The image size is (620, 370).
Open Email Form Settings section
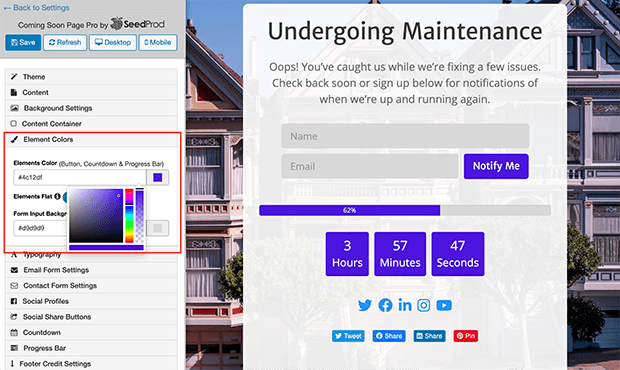click(91, 270)
